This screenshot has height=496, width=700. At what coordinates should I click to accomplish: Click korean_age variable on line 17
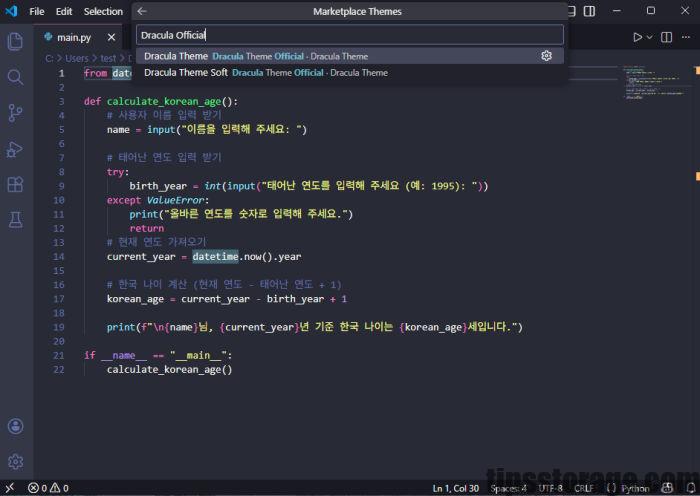point(135,299)
